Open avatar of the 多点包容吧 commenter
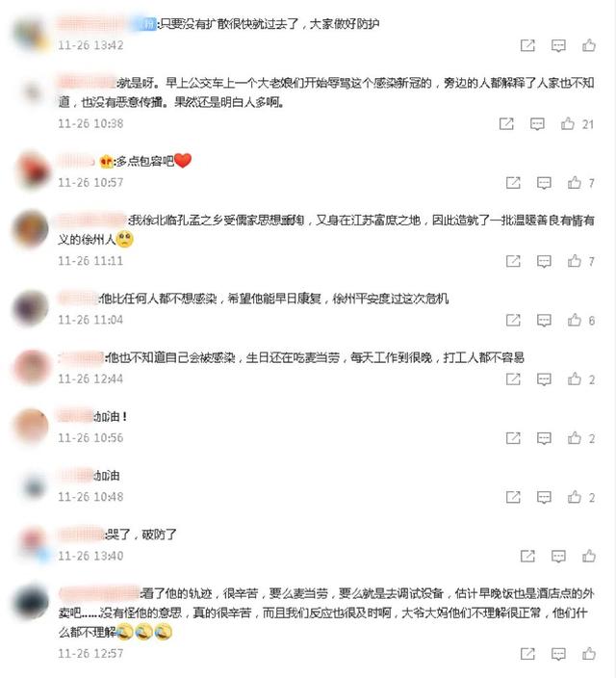 coord(31,170)
